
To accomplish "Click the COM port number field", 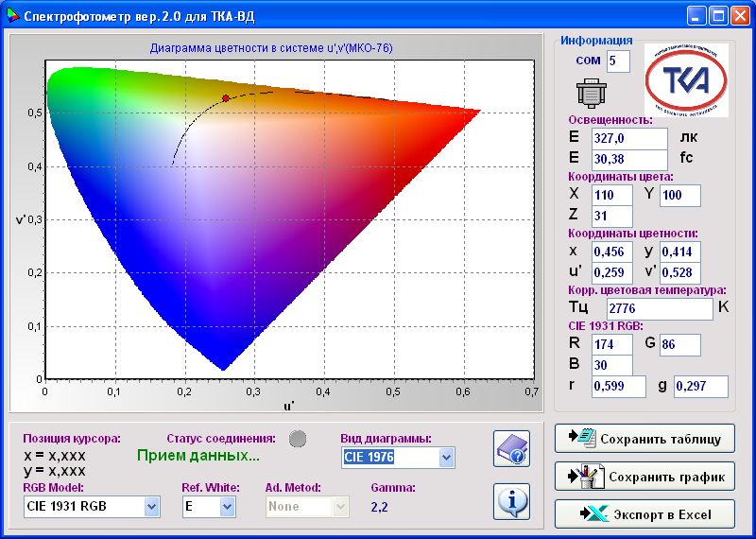I will tap(617, 61).
